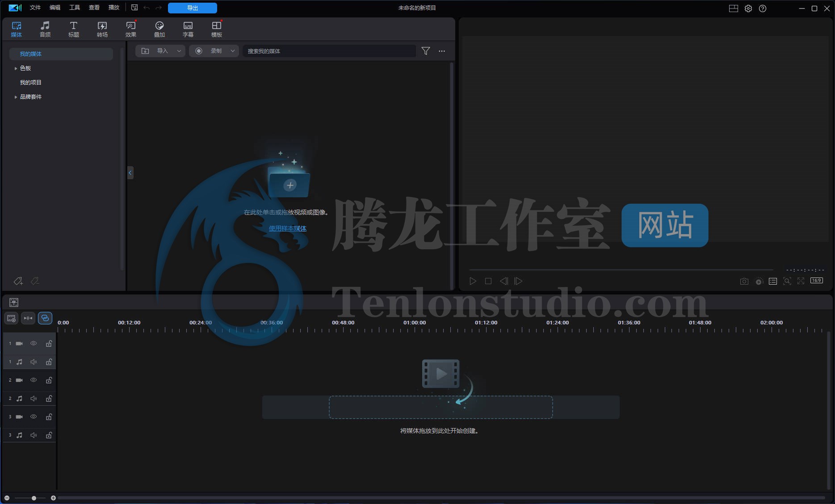835x504 pixels.
Task: Toggle visibility of video track 1
Action: (x=34, y=343)
